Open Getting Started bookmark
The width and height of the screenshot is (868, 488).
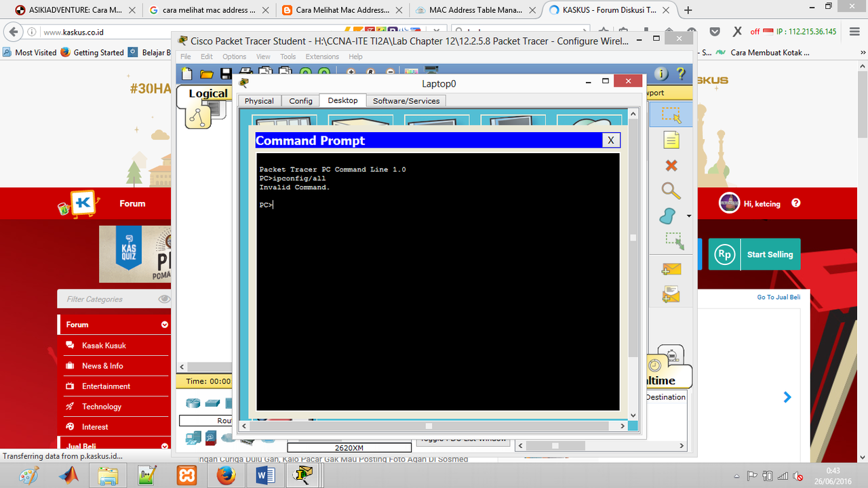coord(92,52)
